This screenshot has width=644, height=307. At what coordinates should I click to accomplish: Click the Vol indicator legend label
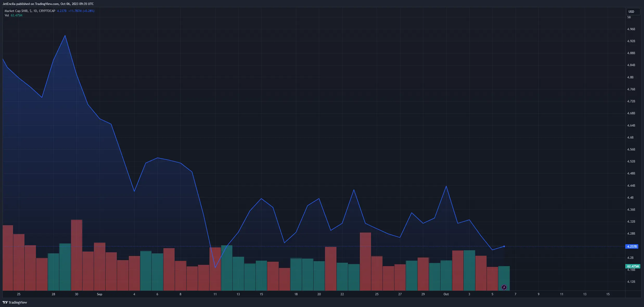pyautogui.click(x=7, y=15)
